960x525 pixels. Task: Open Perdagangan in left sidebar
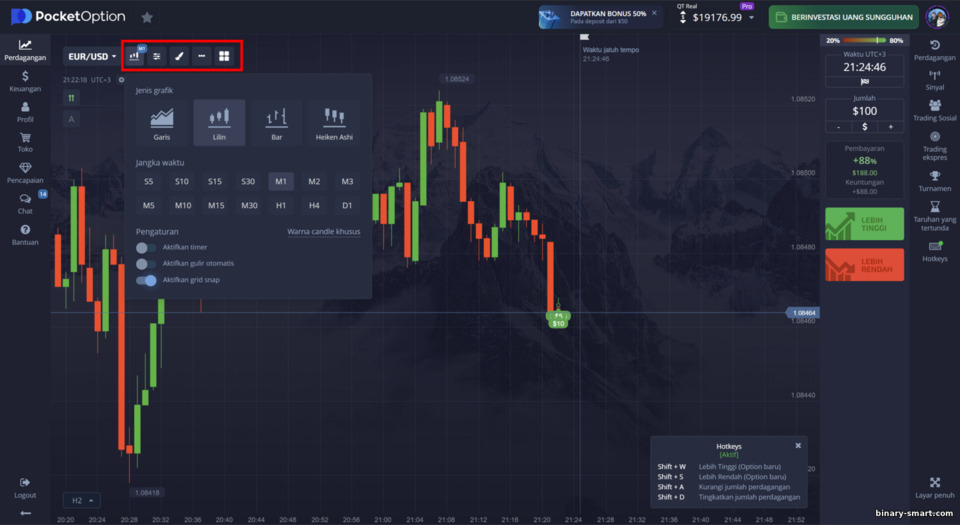(x=25, y=50)
